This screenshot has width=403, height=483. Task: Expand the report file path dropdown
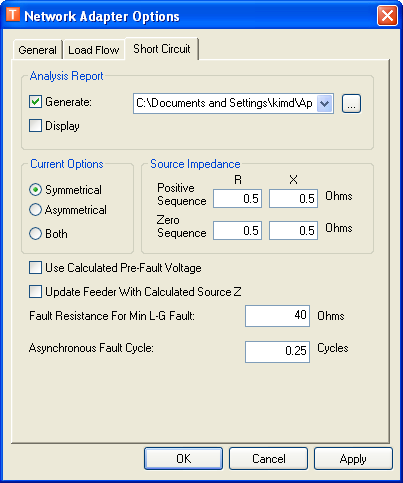(324, 103)
